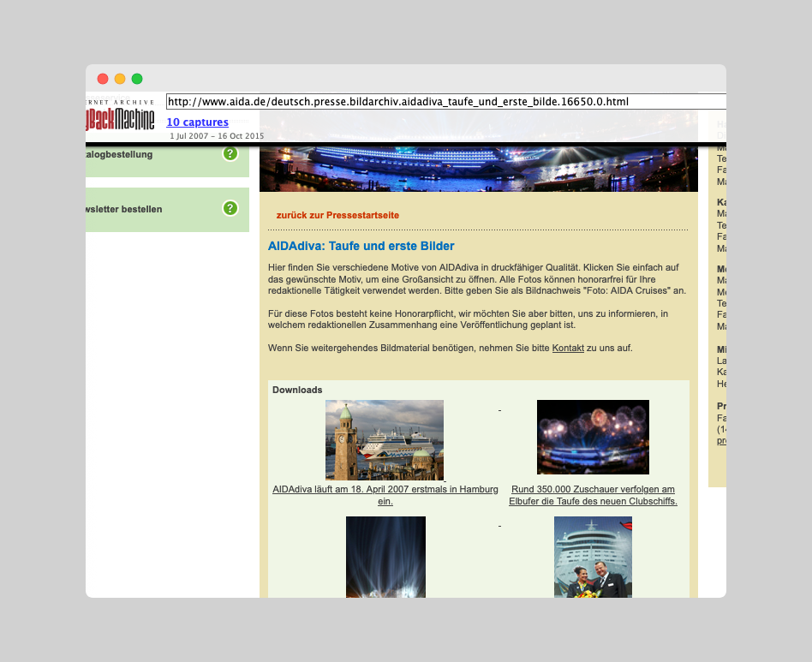Click the Wayback Machine logo

coord(120,116)
